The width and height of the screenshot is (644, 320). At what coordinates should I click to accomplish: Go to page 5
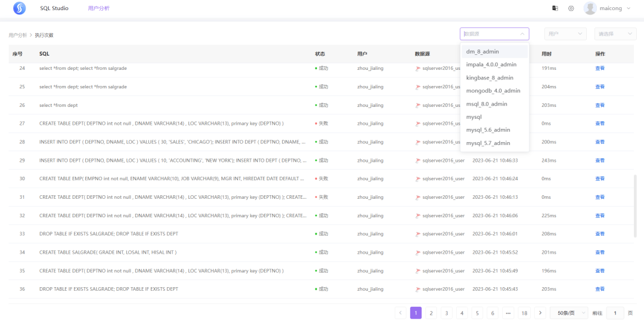(x=477, y=313)
